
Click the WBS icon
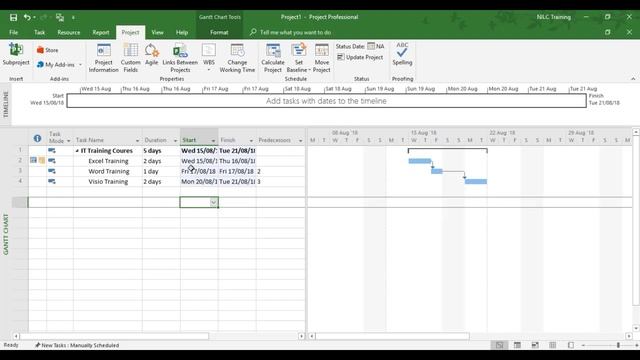[209, 51]
